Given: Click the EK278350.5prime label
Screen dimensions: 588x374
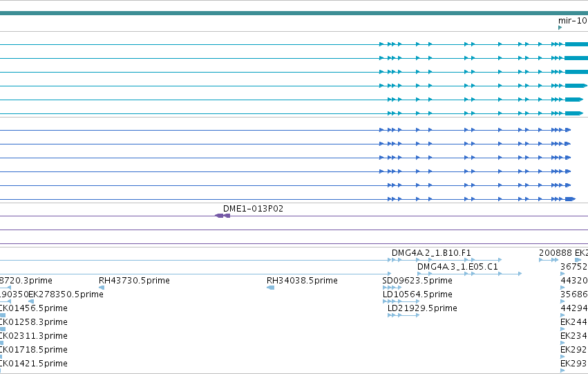Looking at the screenshot, I should coord(66,294).
